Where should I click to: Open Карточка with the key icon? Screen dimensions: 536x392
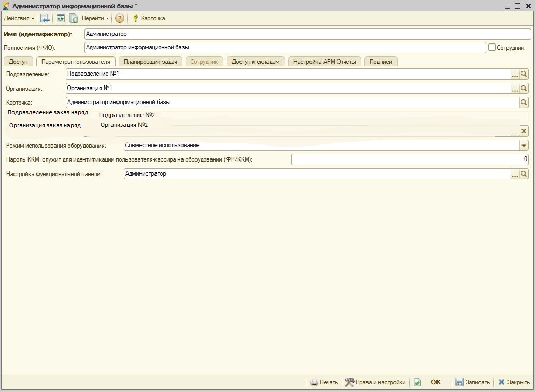click(149, 18)
